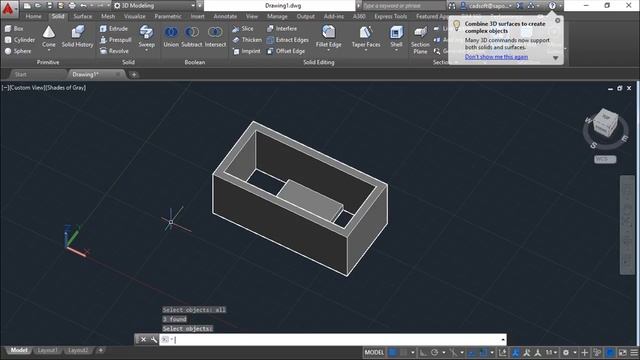Run the Subtract boolean command
This screenshot has height=360, width=640.
point(192,36)
